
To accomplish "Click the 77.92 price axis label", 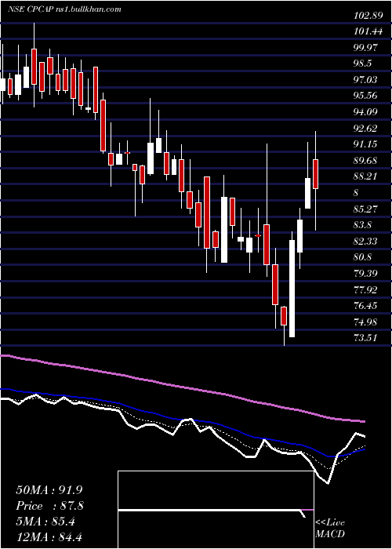I will [365, 290].
